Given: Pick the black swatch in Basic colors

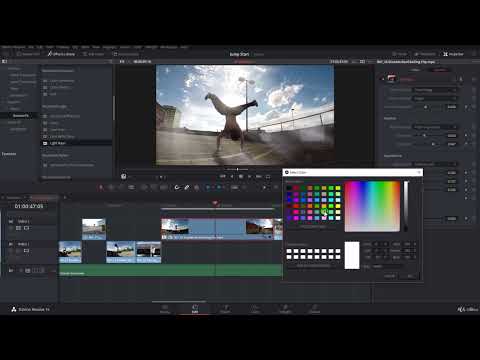Looking at the screenshot, I should (289, 188).
